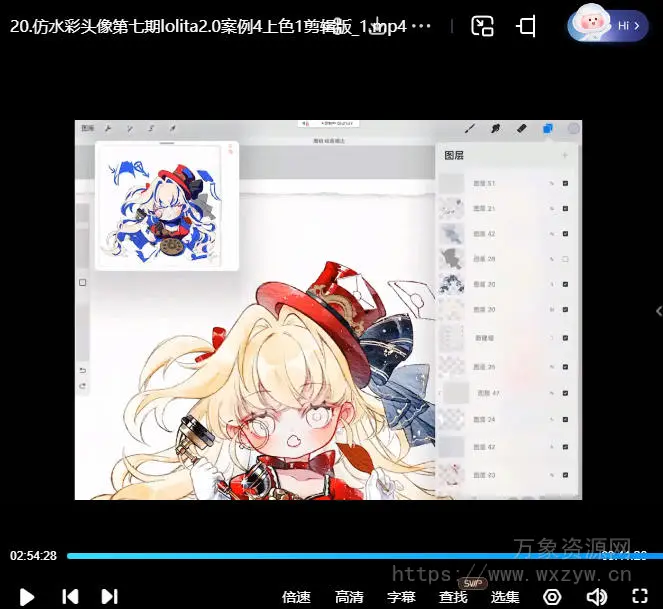The image size is (663, 609).
Task: Enable the unchecked 图层 28 visibility box
Action: click(565, 259)
